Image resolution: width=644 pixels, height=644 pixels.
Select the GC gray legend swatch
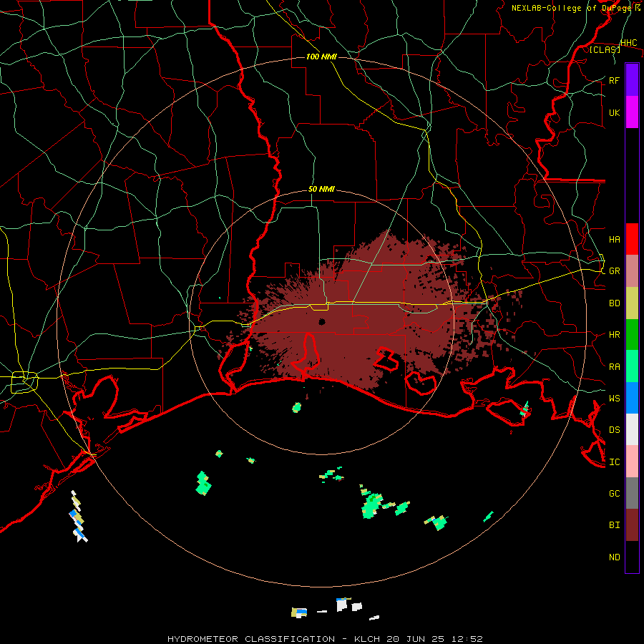click(632, 493)
